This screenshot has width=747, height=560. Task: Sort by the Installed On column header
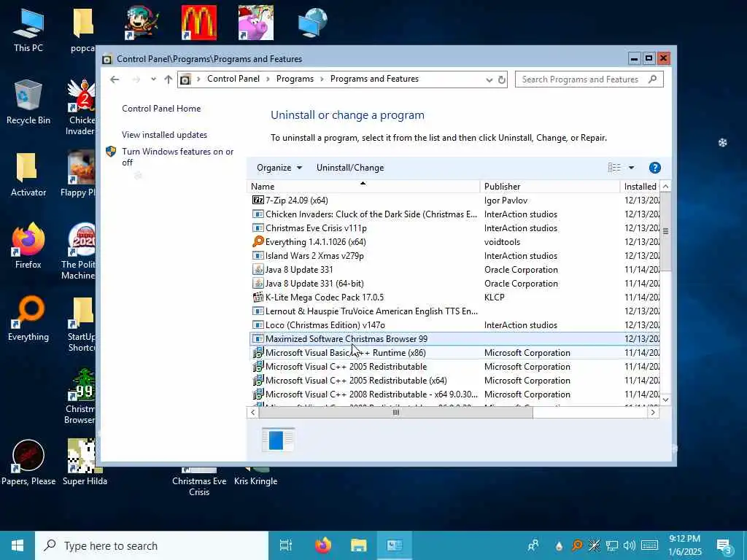pos(640,187)
